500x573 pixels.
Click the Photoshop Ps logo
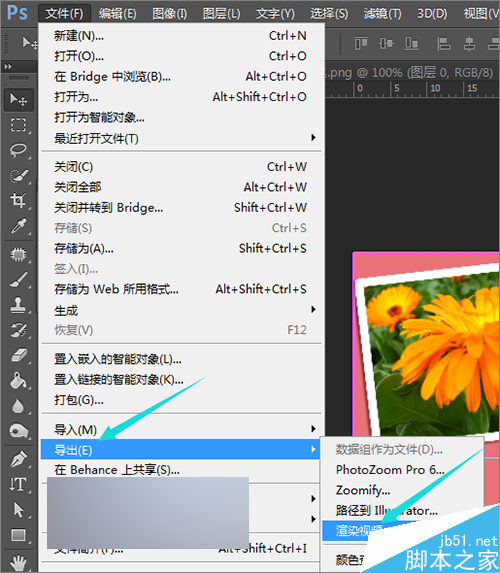(x=17, y=12)
